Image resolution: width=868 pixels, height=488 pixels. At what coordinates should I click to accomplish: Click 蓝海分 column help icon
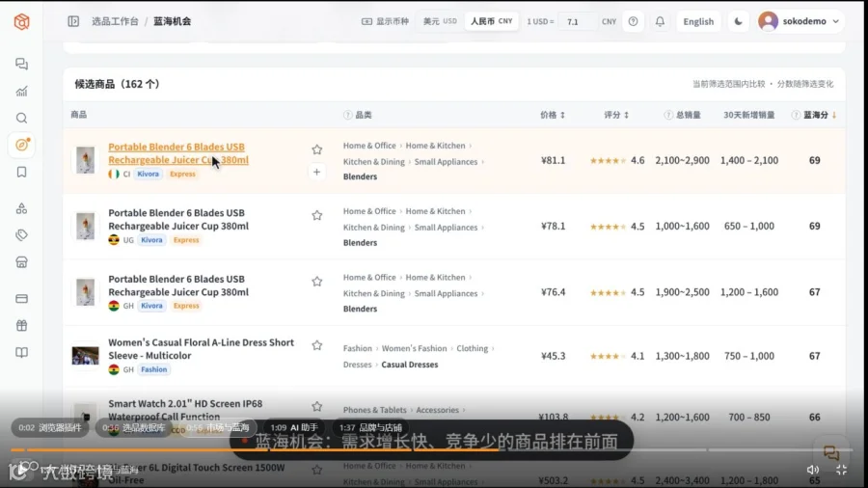click(x=796, y=115)
